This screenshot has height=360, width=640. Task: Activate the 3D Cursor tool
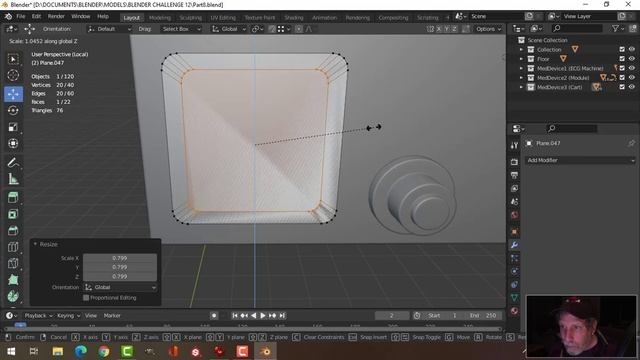(13, 76)
